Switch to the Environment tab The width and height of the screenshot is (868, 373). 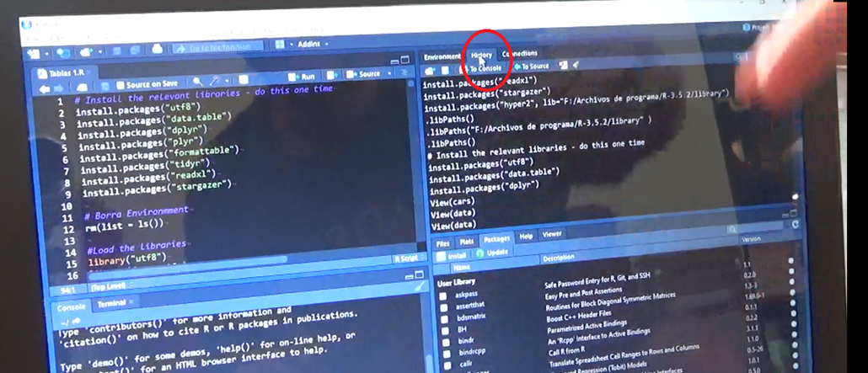pyautogui.click(x=442, y=57)
